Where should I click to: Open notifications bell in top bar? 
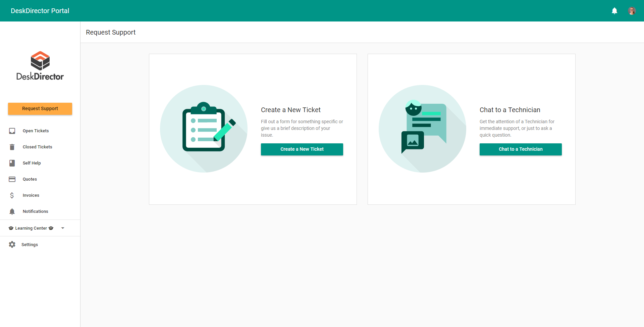point(614,11)
